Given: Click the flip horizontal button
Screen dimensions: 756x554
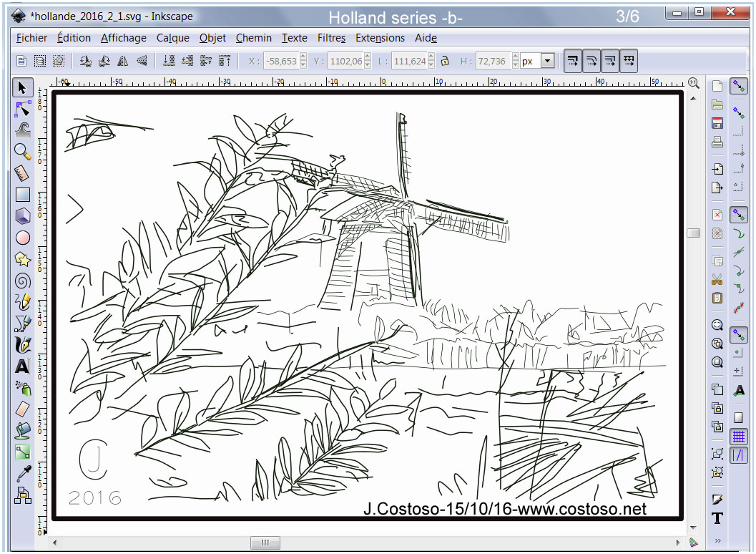Looking at the screenshot, I should click(x=123, y=62).
